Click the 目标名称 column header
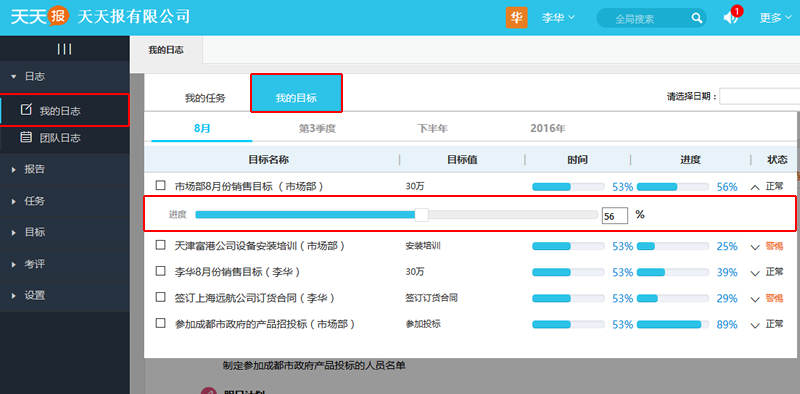Image resolution: width=800 pixels, height=394 pixels. (x=268, y=160)
